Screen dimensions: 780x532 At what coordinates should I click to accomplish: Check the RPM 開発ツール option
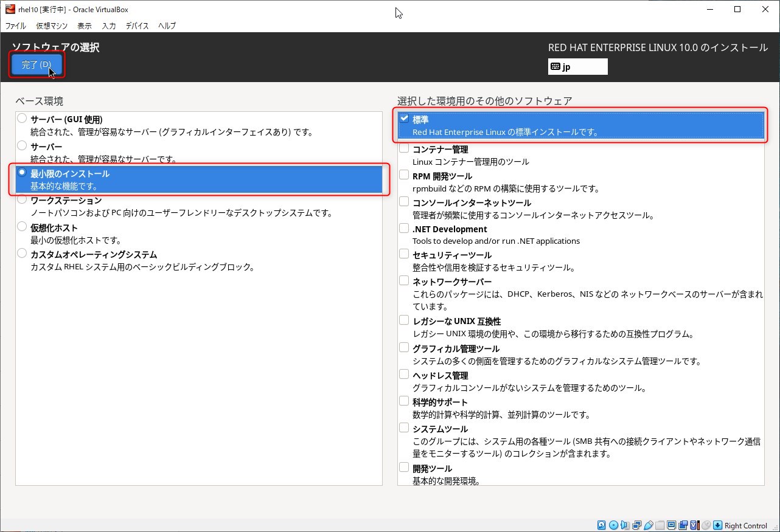pos(404,175)
